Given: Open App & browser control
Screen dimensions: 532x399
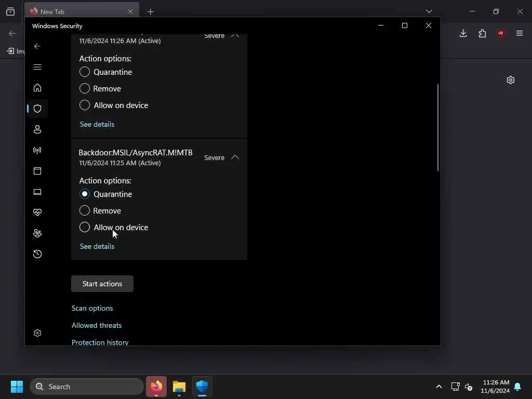Looking at the screenshot, I should pyautogui.click(x=37, y=171).
